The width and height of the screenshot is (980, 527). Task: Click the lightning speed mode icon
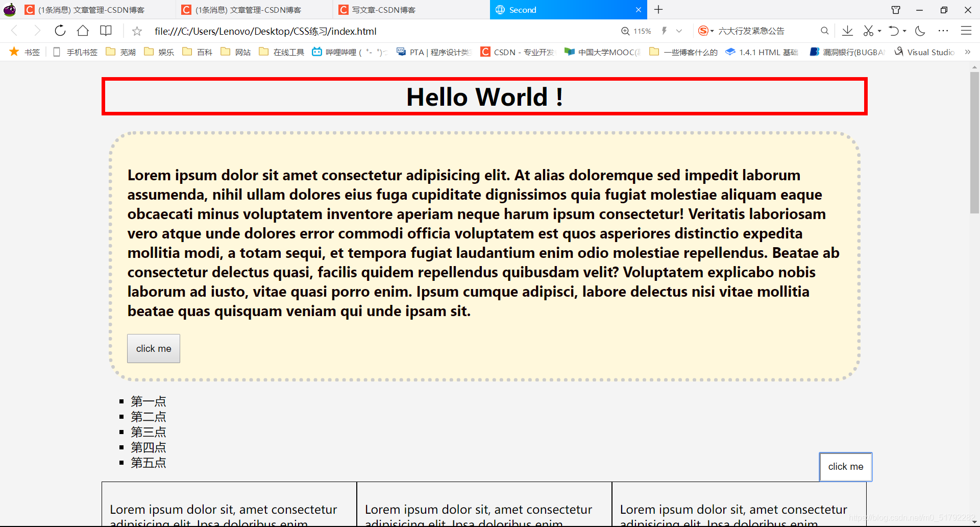[x=664, y=31]
